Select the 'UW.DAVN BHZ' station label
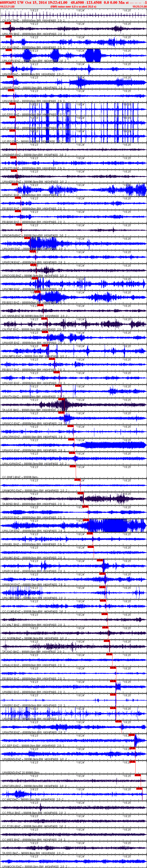This screenshot has height=868, width=147. [11, 235]
